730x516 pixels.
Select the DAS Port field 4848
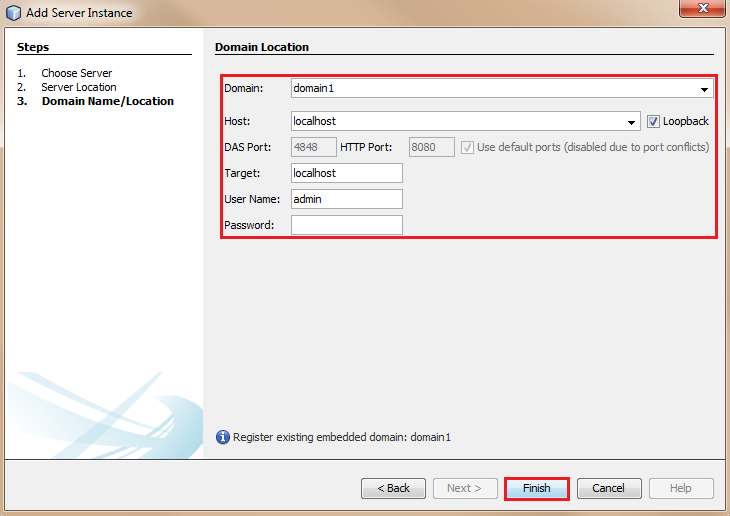pos(313,147)
